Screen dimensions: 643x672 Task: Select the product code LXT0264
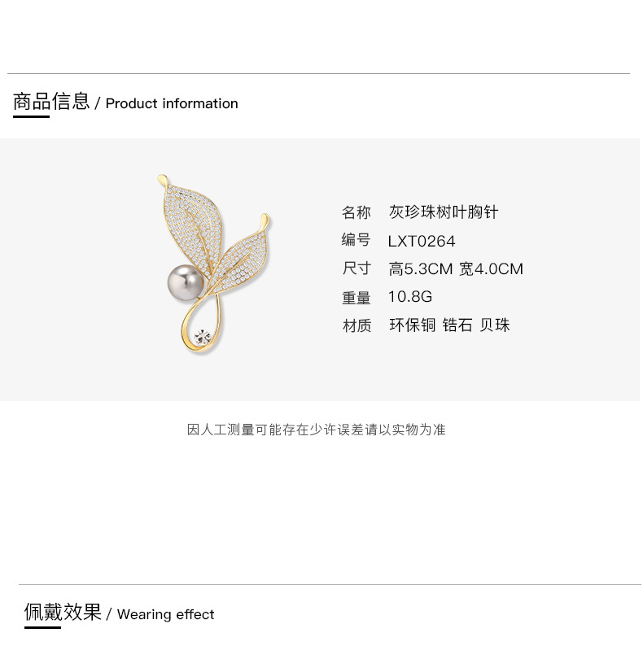point(422,242)
